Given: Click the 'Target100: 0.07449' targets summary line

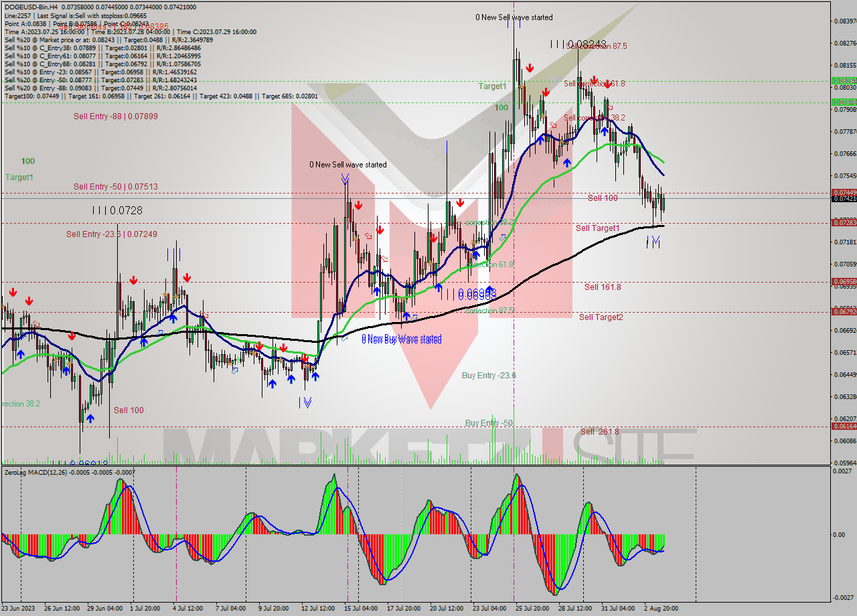Looking at the screenshot, I should [161, 96].
